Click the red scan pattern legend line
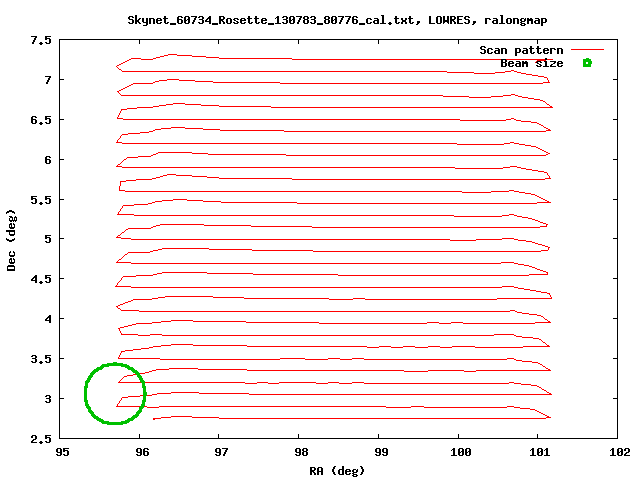This screenshot has height=480, width=640. [x=587, y=50]
